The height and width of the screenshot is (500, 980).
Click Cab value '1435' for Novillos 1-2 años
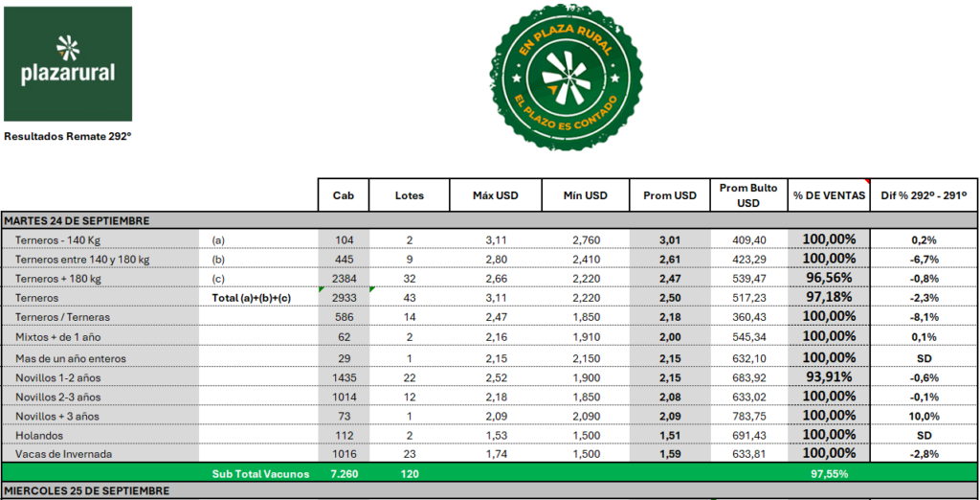[x=344, y=378]
